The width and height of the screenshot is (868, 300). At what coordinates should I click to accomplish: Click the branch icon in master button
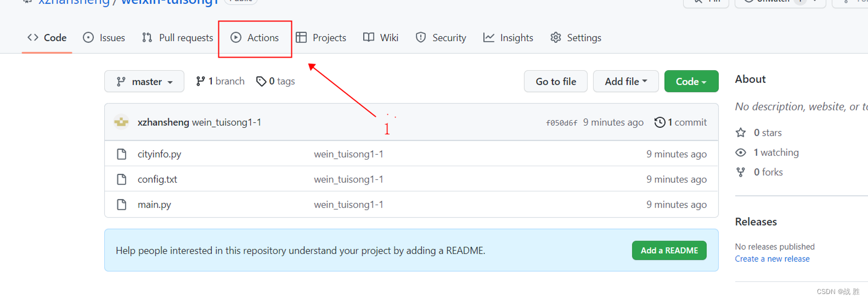coord(121,82)
